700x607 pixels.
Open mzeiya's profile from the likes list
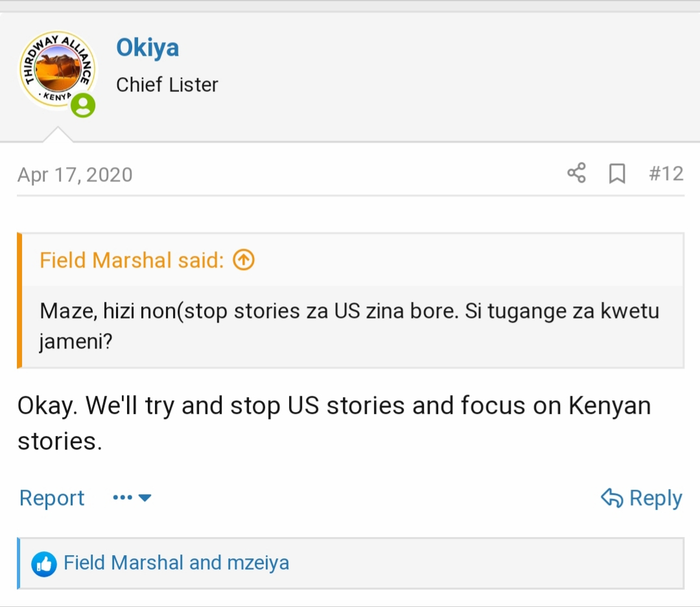tap(258, 563)
